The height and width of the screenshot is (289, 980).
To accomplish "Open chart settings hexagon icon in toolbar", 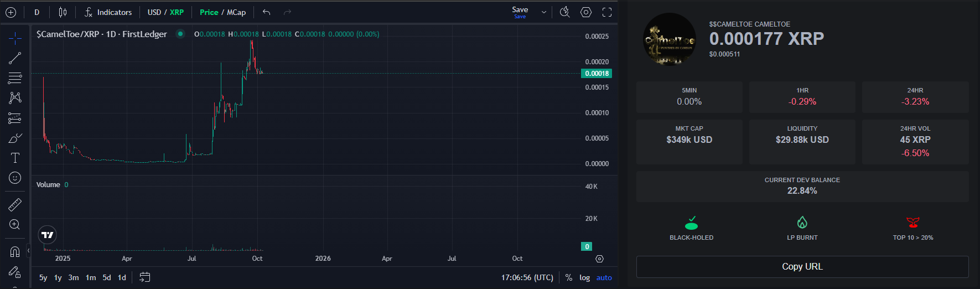I will pos(586,12).
